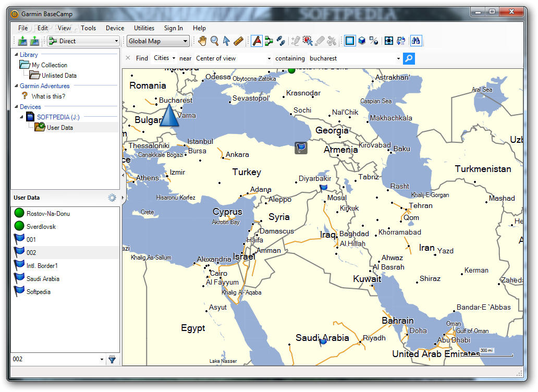Collapse left panel using splitter arrow
538x392 pixels.
point(123,175)
